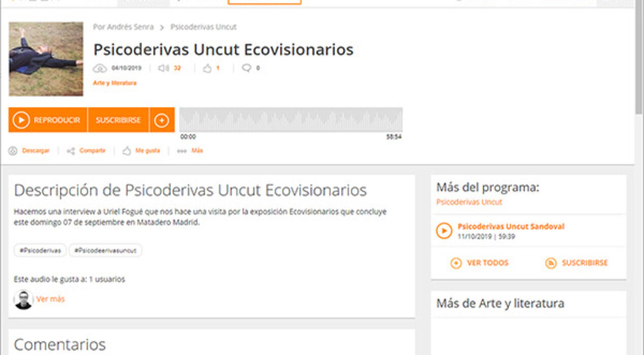Play the episode with the Reproducir button

pyautogui.click(x=48, y=120)
